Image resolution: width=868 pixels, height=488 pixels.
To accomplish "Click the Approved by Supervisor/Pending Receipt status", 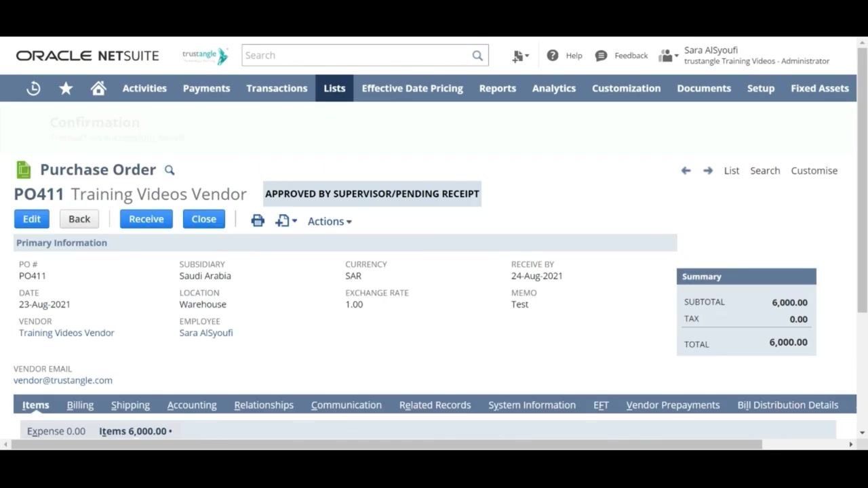I will point(372,194).
